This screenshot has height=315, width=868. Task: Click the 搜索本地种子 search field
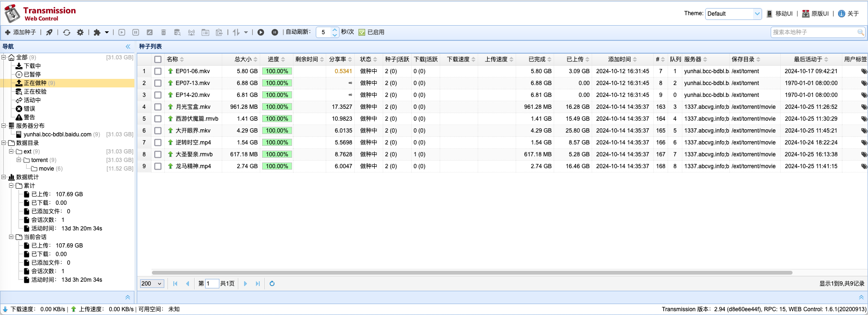click(x=814, y=32)
